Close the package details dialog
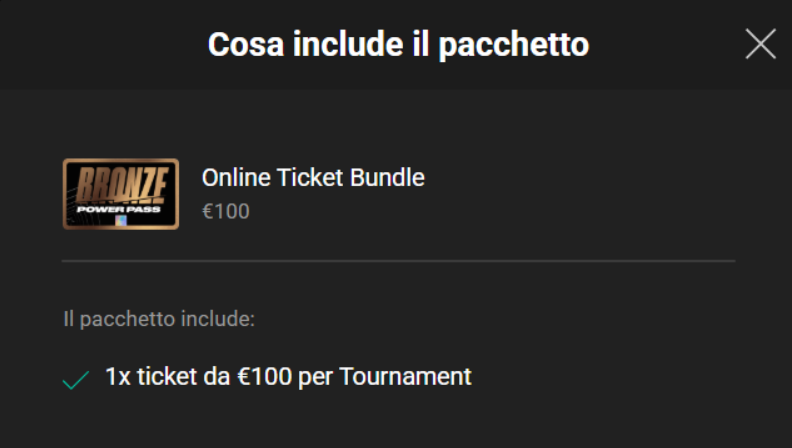Viewport: 792px width, 448px height. pos(761,44)
